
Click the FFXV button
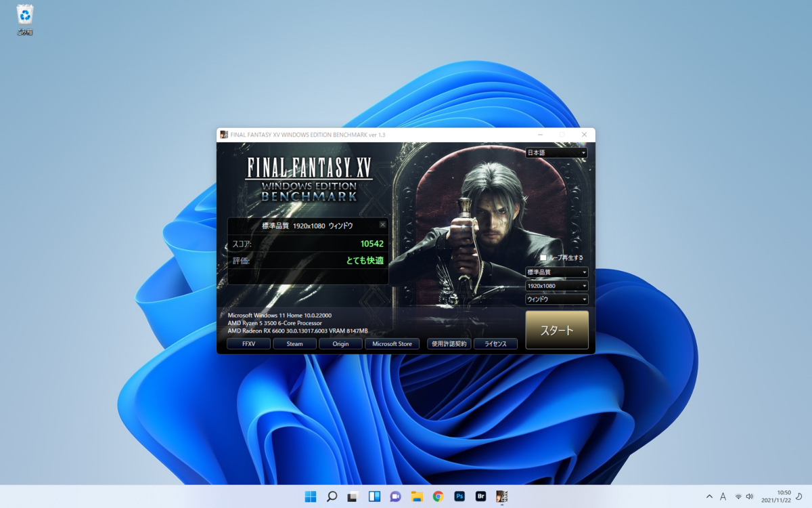[x=248, y=344]
